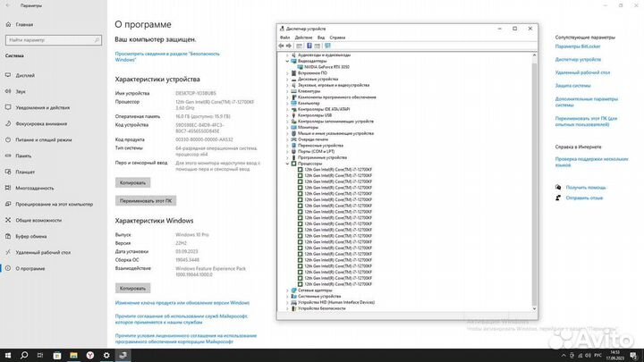644x362 pixels.
Task: Open the Вид menu in Device Manager
Action: point(321,38)
